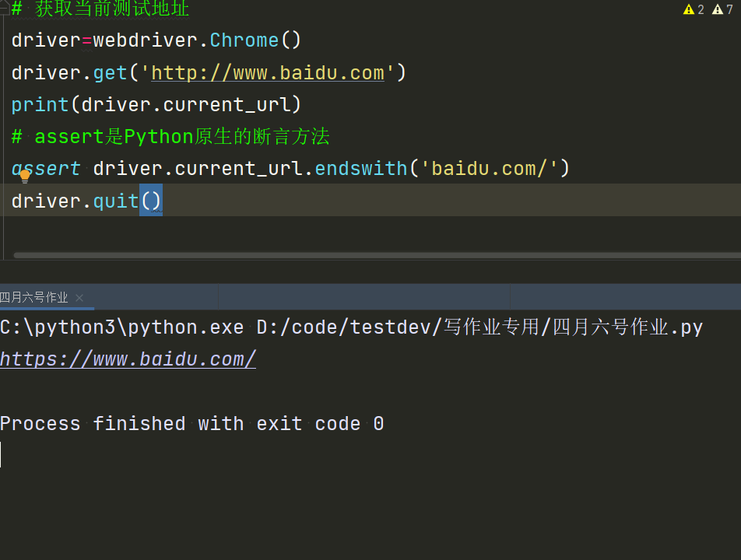
Task: Click the Process finished with exit code 0 text
Action: tap(191, 424)
